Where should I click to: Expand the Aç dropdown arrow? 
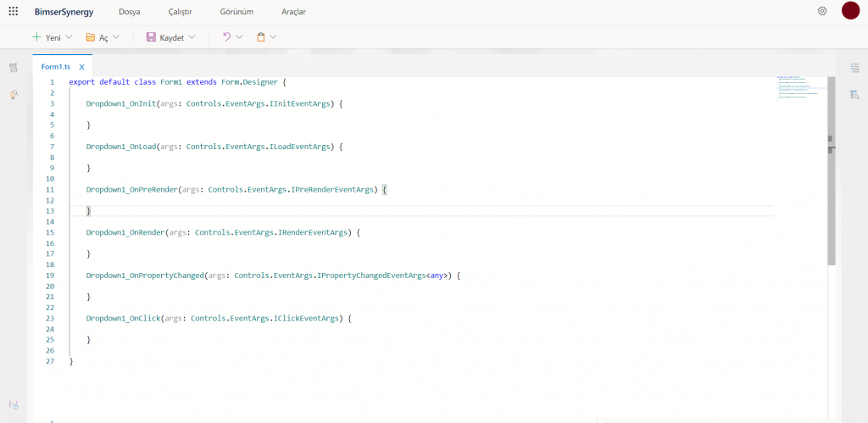(x=116, y=37)
